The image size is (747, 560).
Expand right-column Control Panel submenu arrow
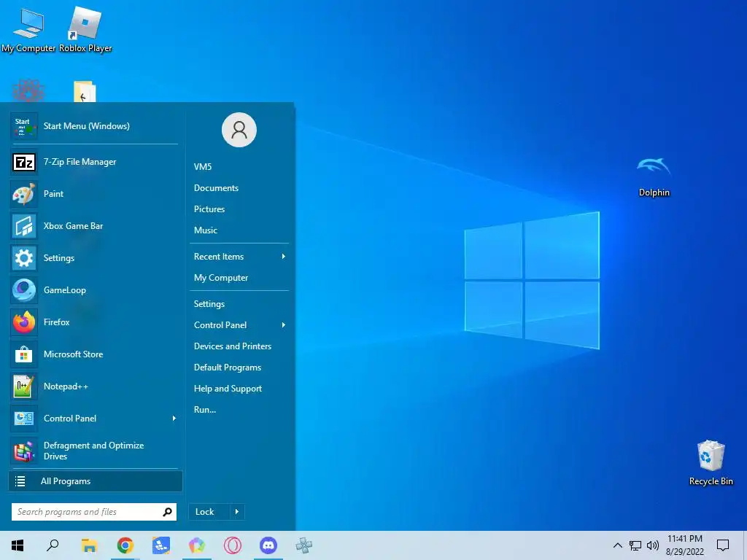[x=284, y=325]
